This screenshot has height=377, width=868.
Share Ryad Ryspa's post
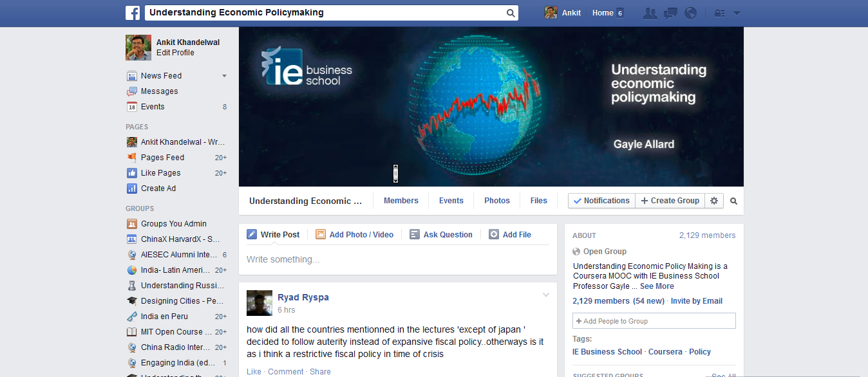(320, 372)
